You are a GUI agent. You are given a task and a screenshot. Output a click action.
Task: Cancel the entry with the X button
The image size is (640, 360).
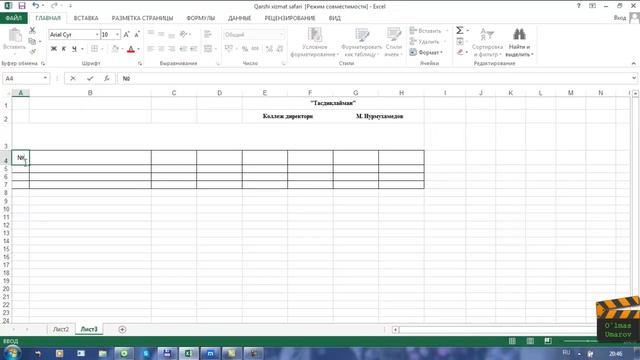click(x=73, y=78)
